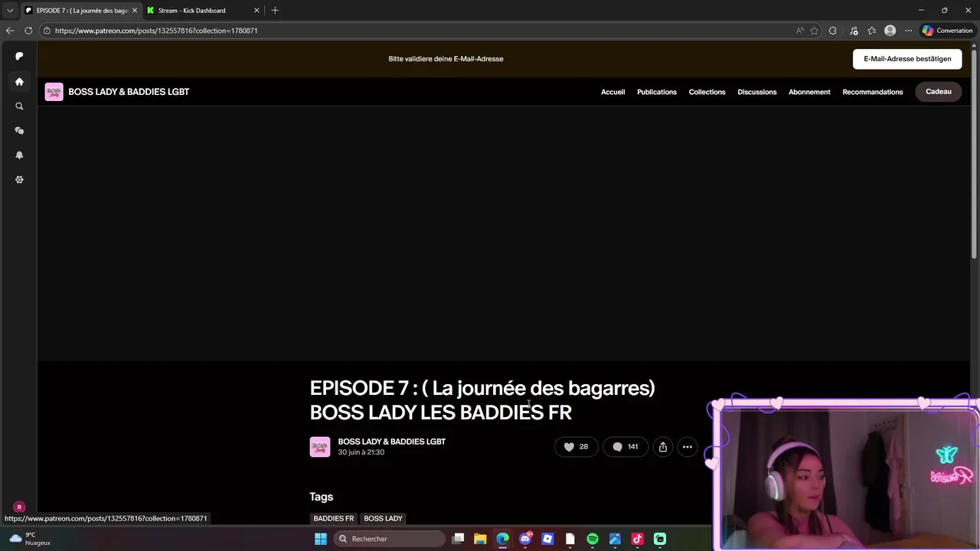This screenshot has width=980, height=551.
Task: Click post author avatar thumbnail
Action: tap(320, 447)
